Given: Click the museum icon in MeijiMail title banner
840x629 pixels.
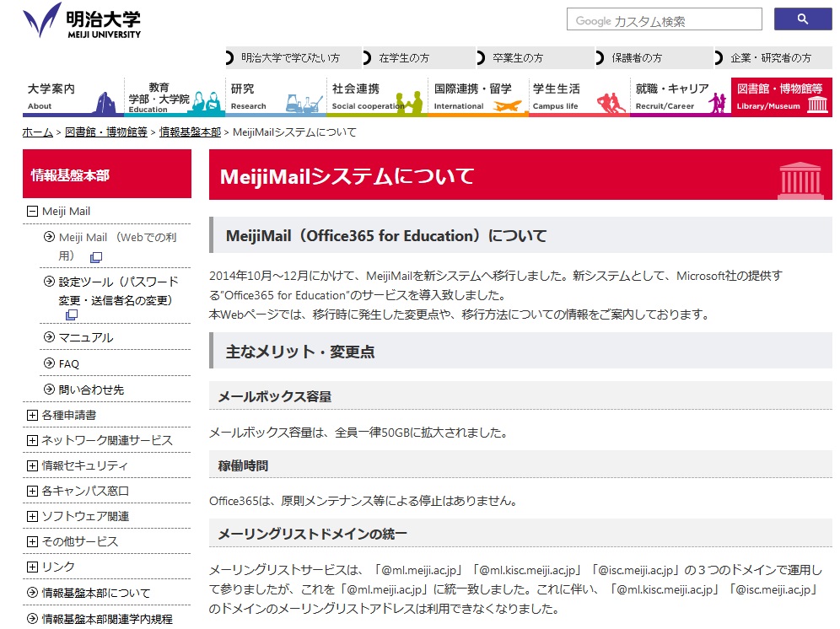Looking at the screenshot, I should coord(800,180).
